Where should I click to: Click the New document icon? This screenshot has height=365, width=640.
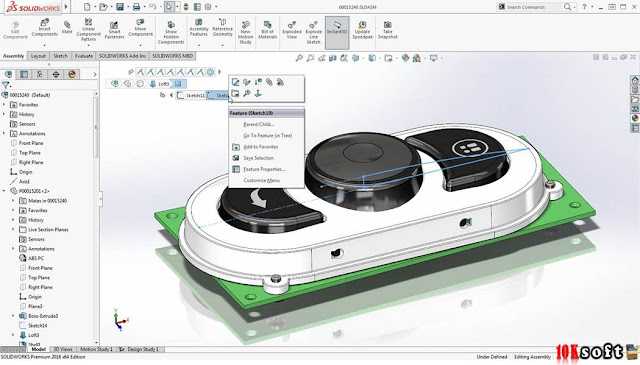87,7
